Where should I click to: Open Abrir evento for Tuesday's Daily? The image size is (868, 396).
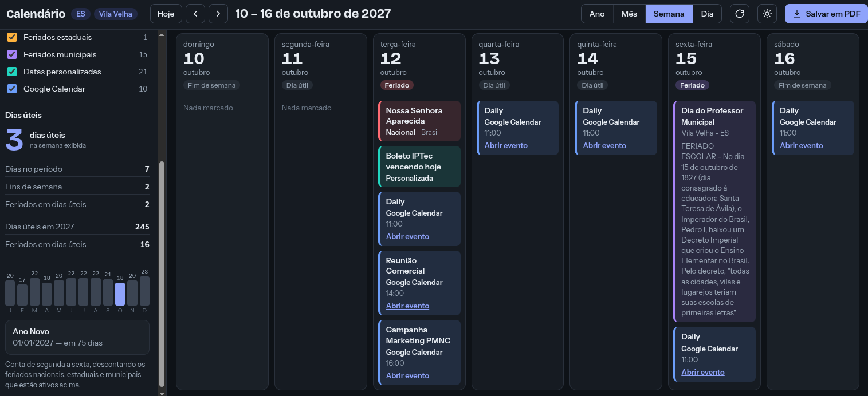tap(407, 236)
